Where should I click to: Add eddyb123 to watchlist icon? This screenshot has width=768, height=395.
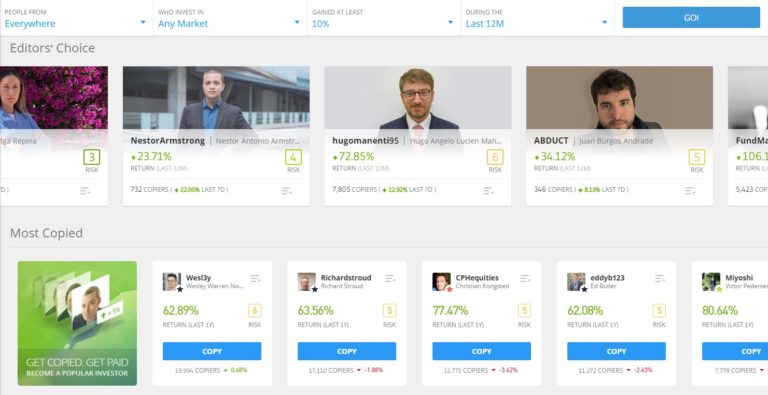pos(660,278)
